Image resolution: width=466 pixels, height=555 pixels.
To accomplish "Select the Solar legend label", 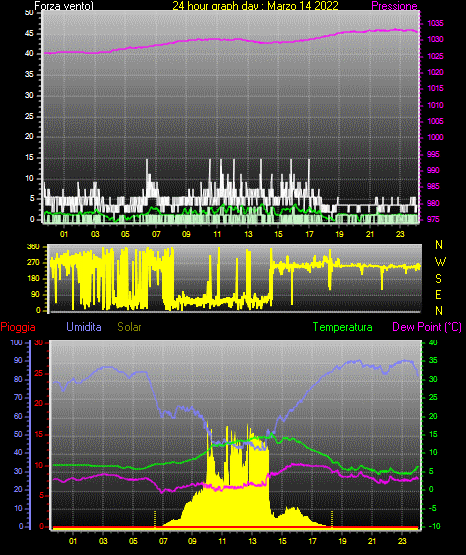I will click(x=129, y=327).
